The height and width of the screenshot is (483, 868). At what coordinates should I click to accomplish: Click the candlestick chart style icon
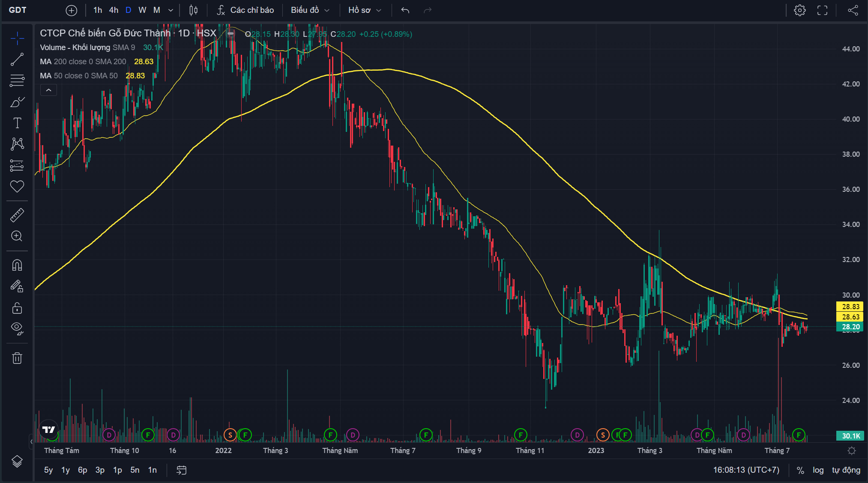194,10
